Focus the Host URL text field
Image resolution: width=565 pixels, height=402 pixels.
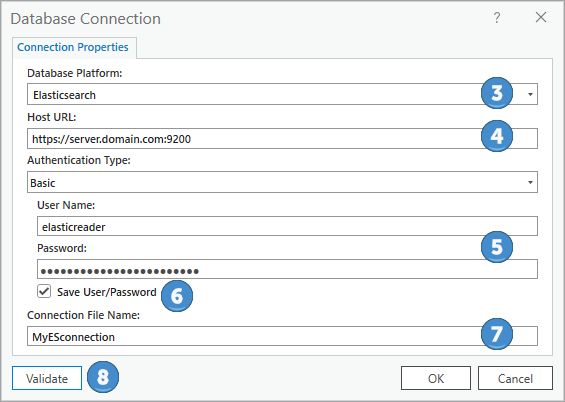pos(282,139)
